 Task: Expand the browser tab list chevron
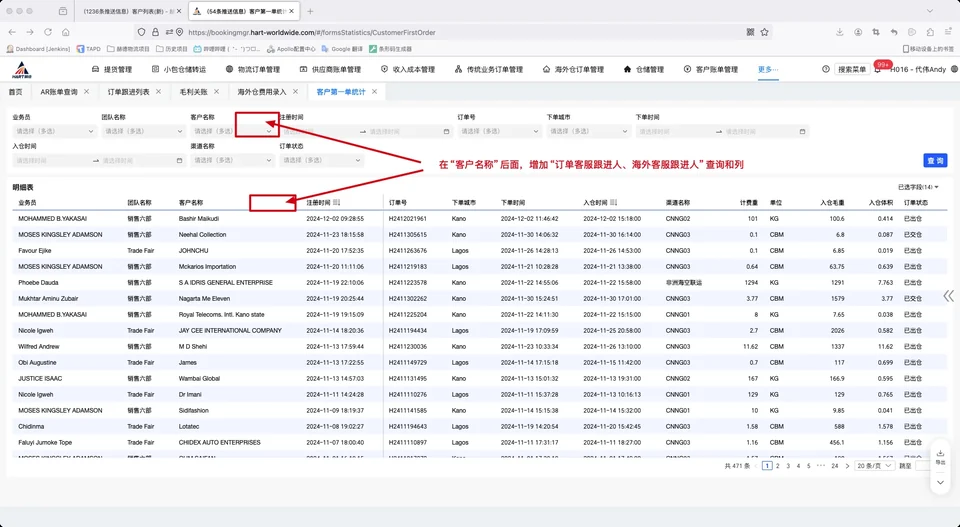click(929, 11)
